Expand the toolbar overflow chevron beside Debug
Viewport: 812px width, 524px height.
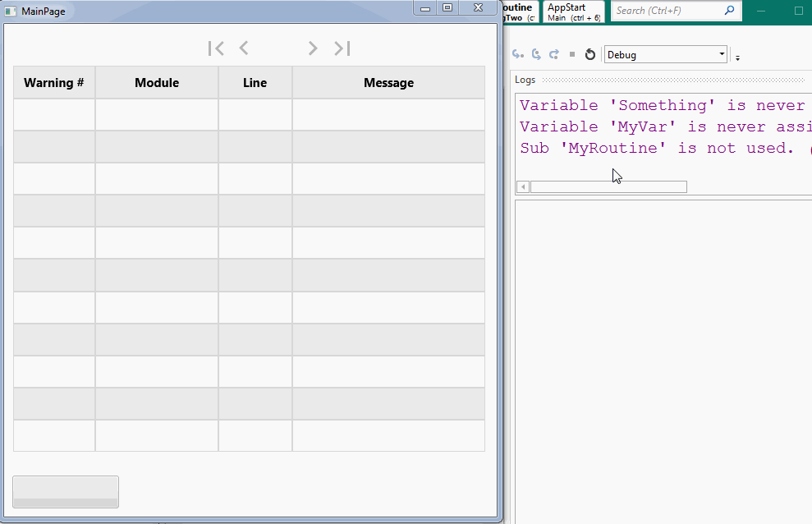[736, 56]
